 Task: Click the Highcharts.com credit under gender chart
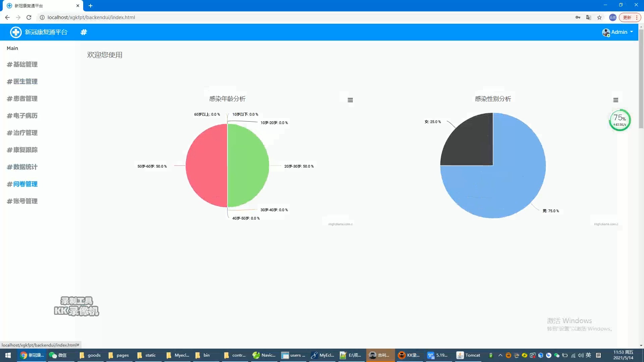pos(606,224)
